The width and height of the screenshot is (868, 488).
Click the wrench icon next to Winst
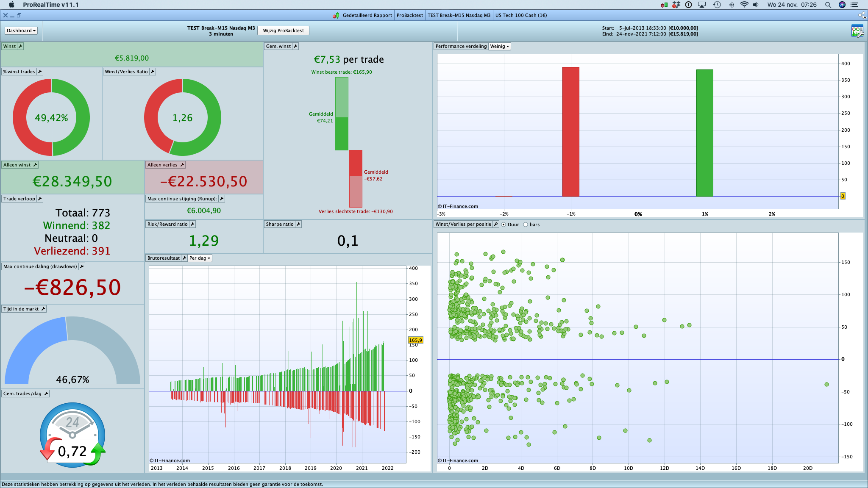coord(20,46)
